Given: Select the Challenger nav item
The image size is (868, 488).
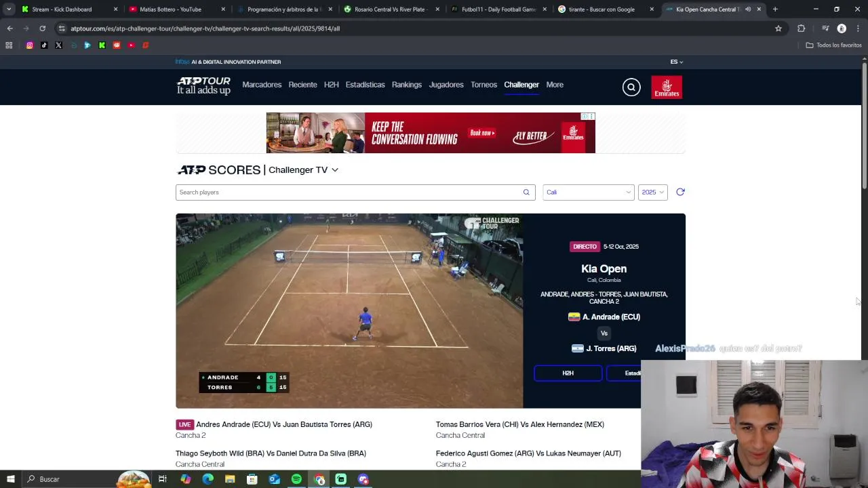Looking at the screenshot, I should (x=521, y=85).
